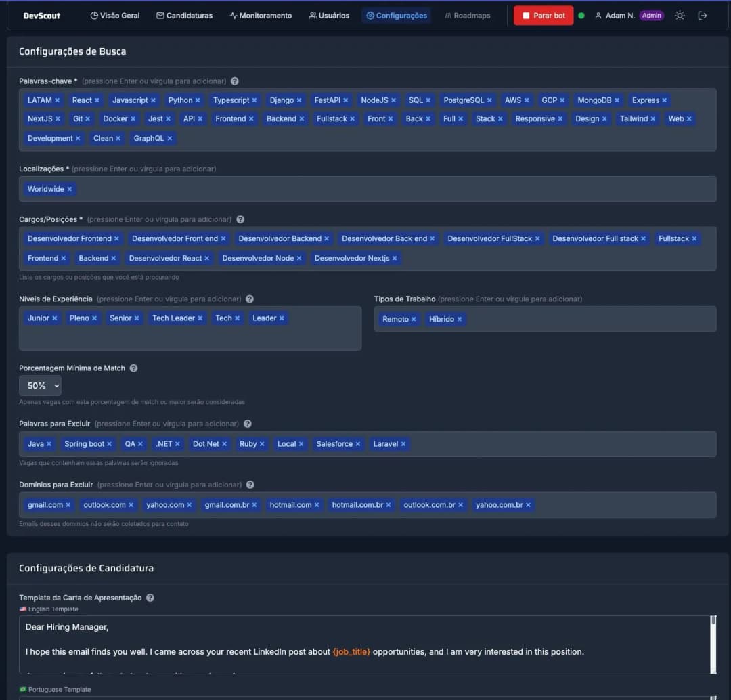This screenshot has height=700, width=731.
Task: Dismiss the Remoto work type tag
Action: 414,318
